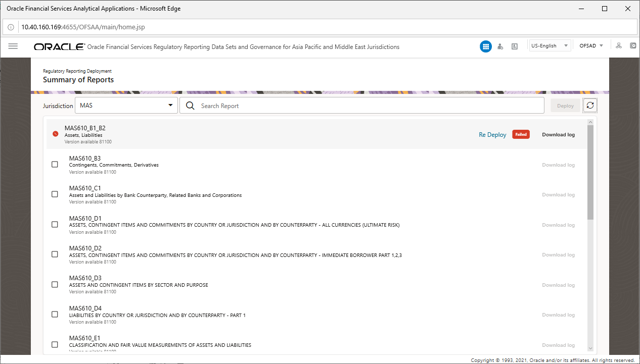Click the reports icon next to language selector
The height and width of the screenshot is (364, 640).
point(515,46)
